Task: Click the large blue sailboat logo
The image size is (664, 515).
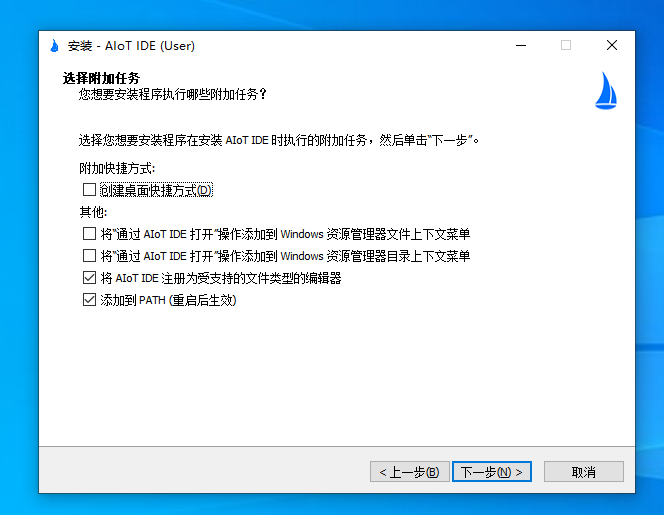Action: pos(606,90)
